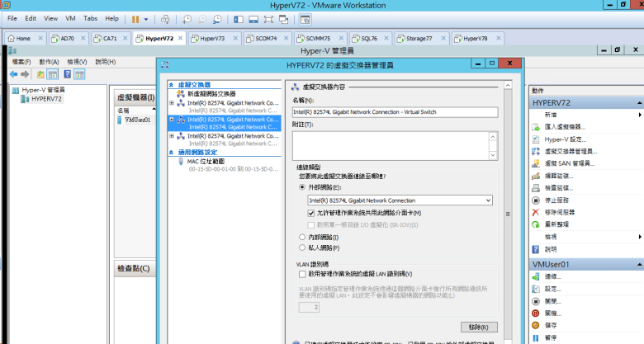Select the 內部網路 radio button
The image size is (644, 344).
click(x=302, y=237)
